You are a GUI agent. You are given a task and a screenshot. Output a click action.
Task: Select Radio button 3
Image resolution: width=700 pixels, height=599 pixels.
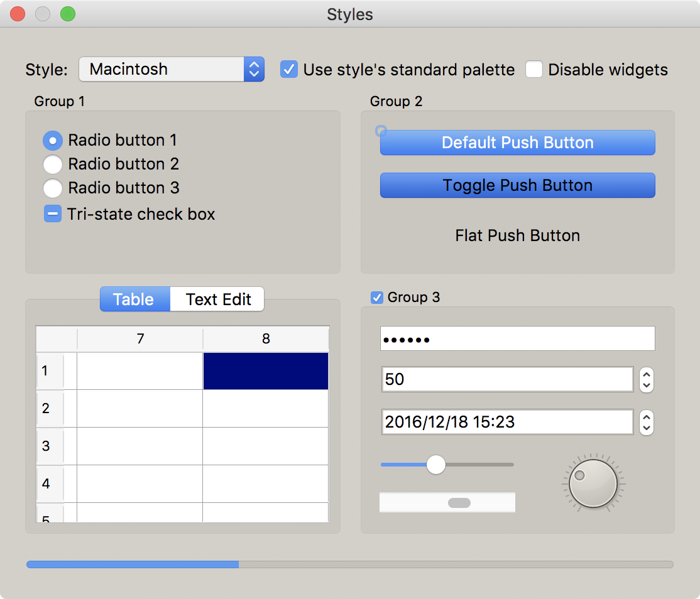[x=53, y=188]
